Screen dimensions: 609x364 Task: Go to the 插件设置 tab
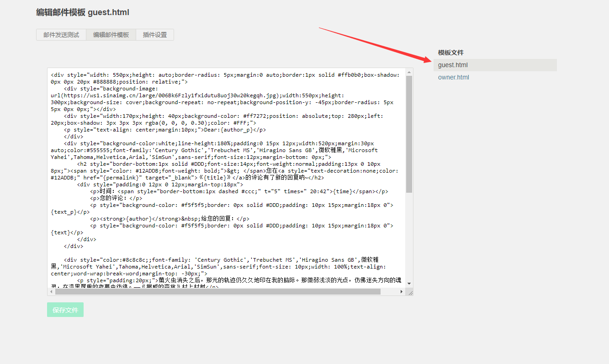click(x=155, y=35)
